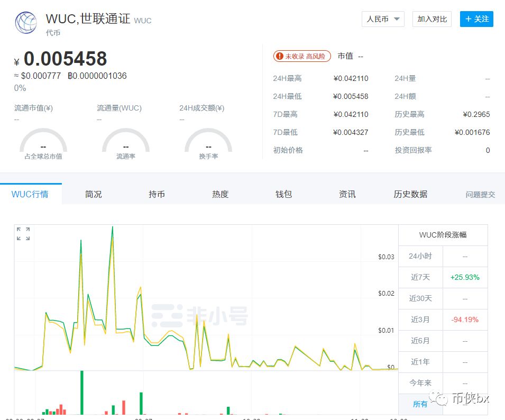The width and height of the screenshot is (505, 420).
Task: Click the 7D最低 value ¥0.004327
Action: (351, 132)
